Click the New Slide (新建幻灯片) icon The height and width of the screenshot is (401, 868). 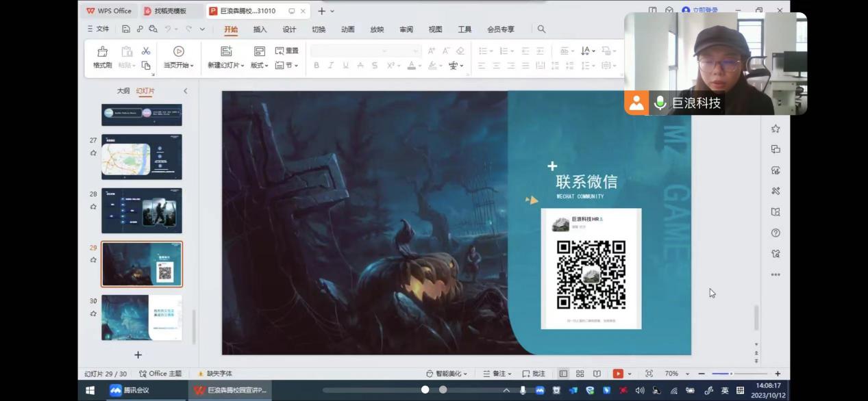coord(226,51)
